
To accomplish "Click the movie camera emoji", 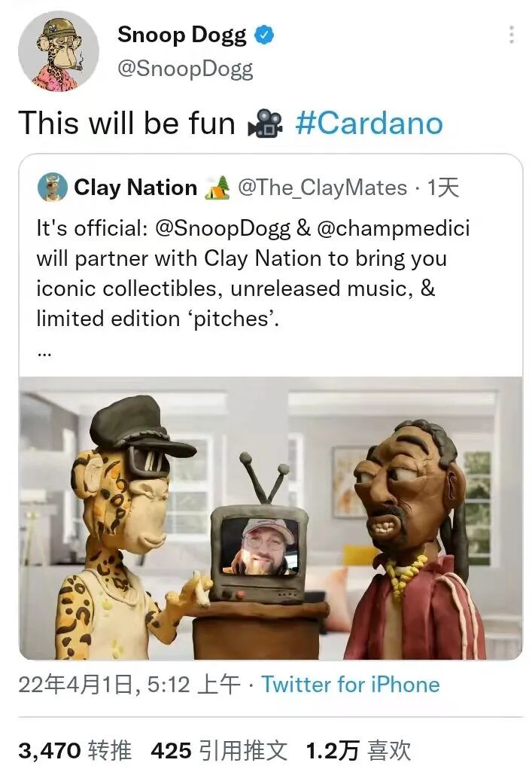I will (266, 124).
